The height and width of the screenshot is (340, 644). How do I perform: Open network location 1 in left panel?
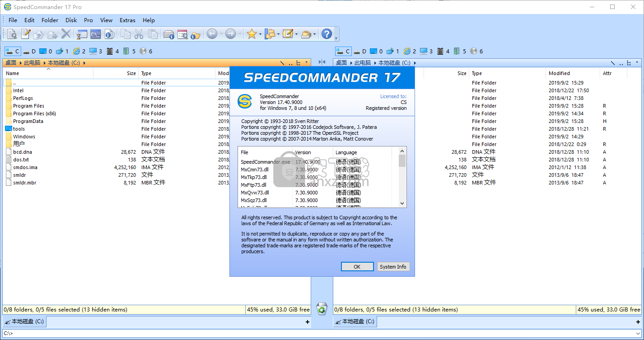62,51
